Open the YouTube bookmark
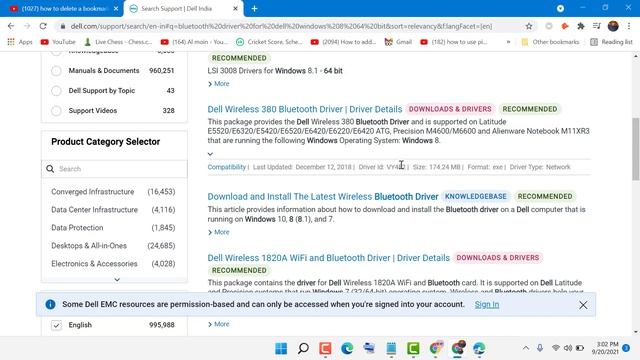 pyautogui.click(x=58, y=42)
